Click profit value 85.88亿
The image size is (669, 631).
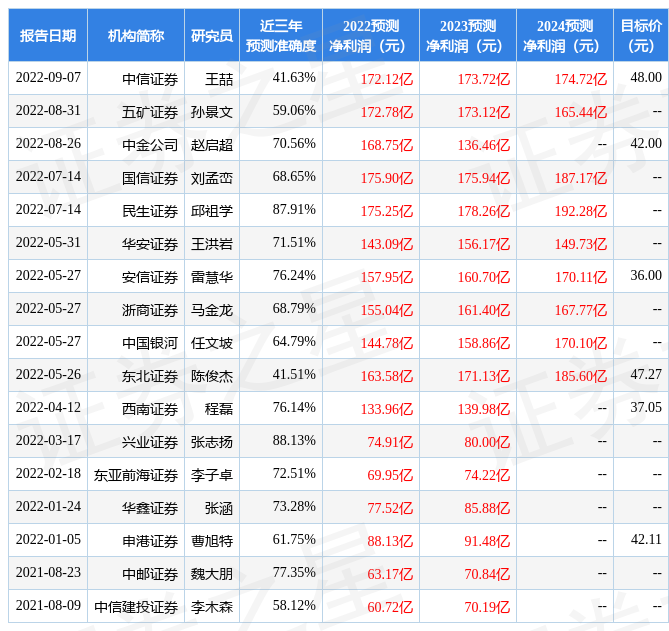coord(487,508)
